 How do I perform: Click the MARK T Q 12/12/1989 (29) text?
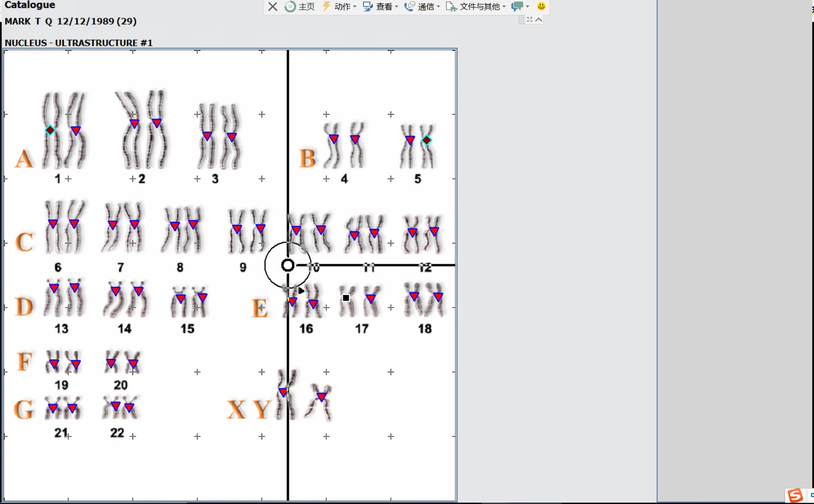coord(71,21)
